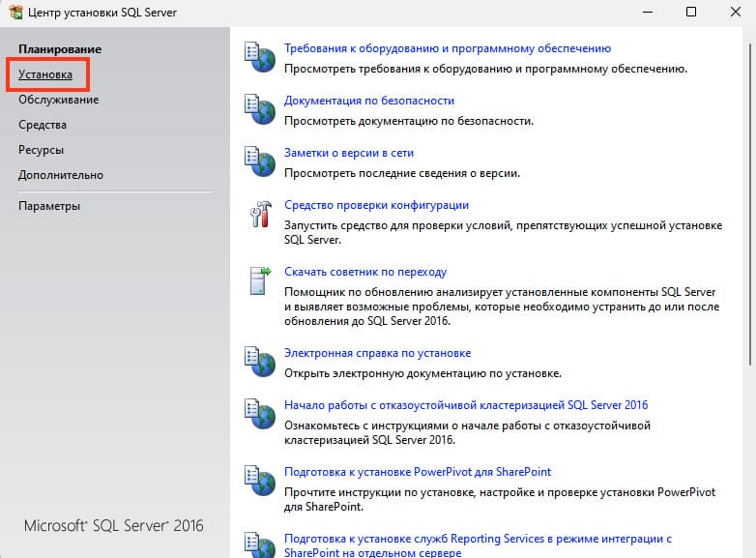This screenshot has width=756, height=558.
Task: Switch to the Установка section
Action: coord(45,74)
